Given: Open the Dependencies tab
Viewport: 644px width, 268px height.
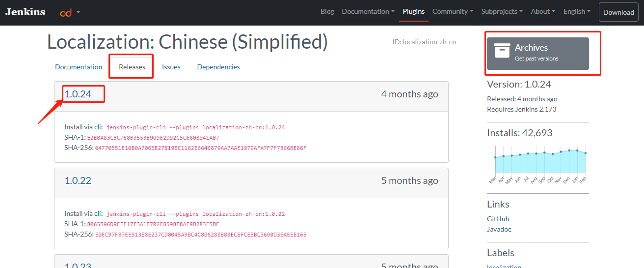Looking at the screenshot, I should [x=218, y=67].
